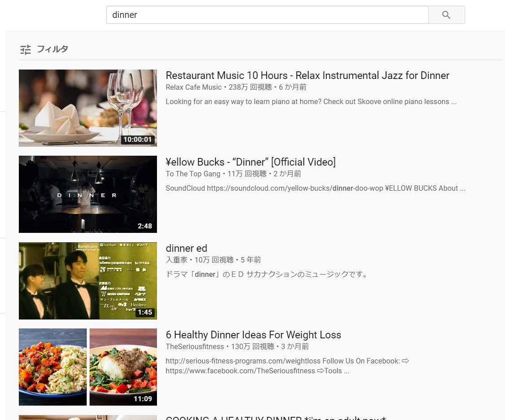The image size is (505, 420).
Task: Visit the To The Top Gang channel
Action: coord(193,174)
